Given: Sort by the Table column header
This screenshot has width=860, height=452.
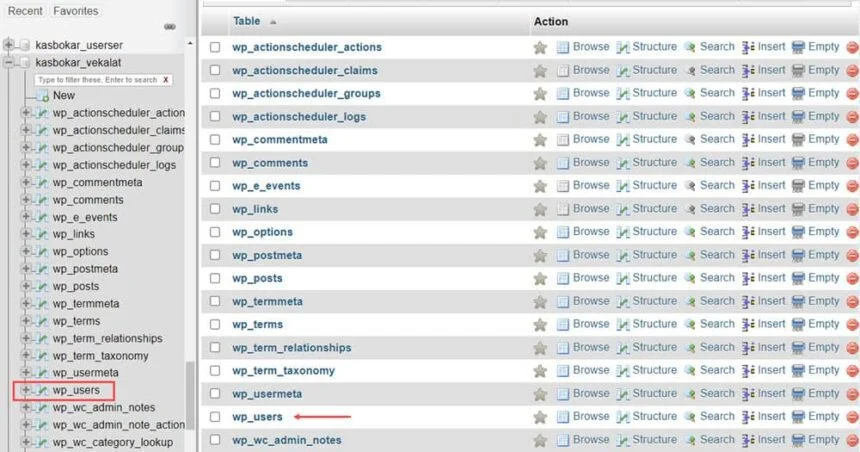Looking at the screenshot, I should tap(247, 21).
